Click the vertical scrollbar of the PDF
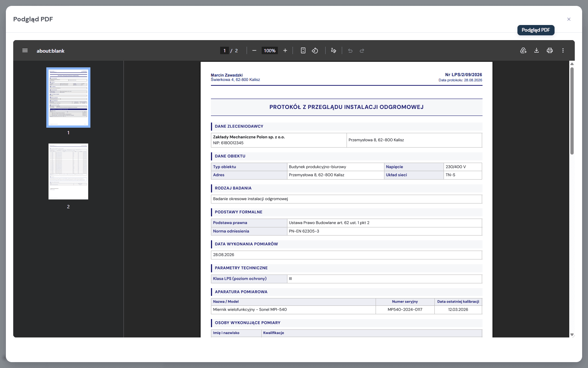The height and width of the screenshot is (368, 588). [572, 110]
